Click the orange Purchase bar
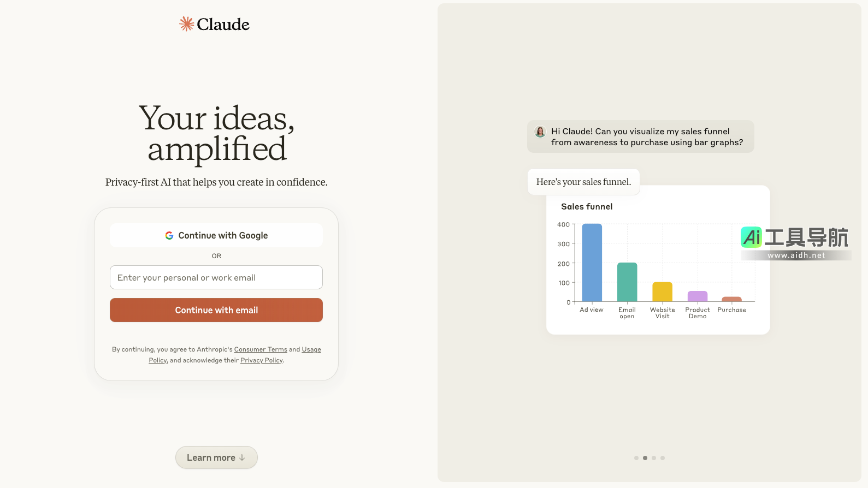 [731, 299]
